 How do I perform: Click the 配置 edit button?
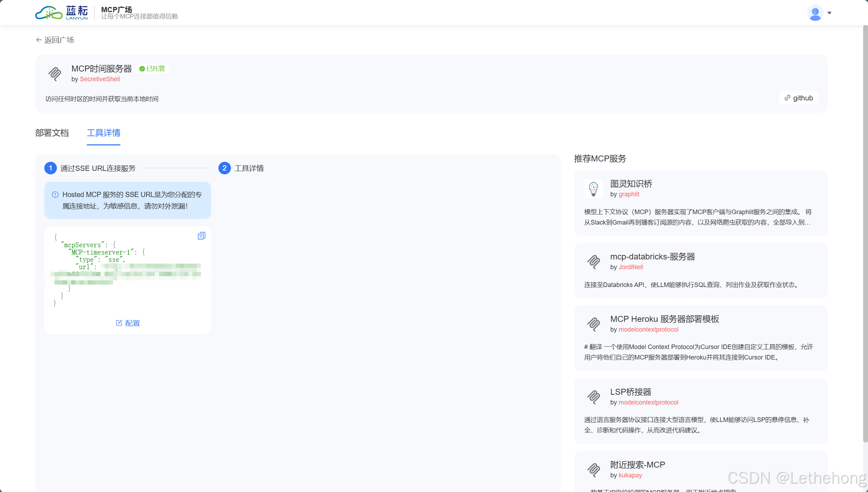128,323
